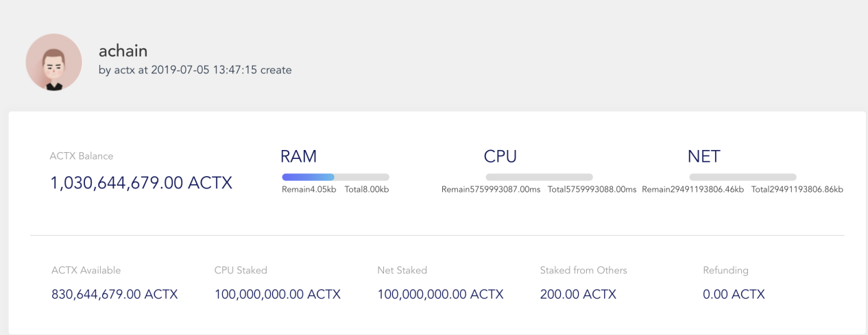Click the CPU heading label
This screenshot has height=335, width=868.
[501, 156]
